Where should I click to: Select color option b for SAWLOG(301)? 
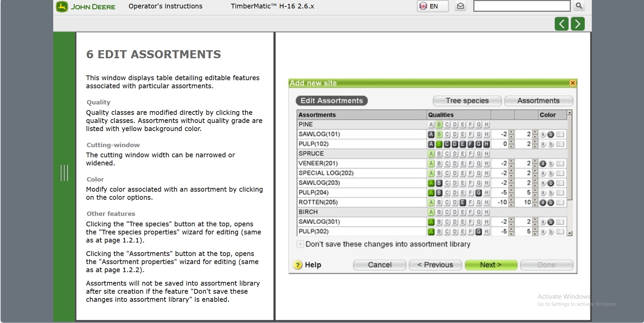coord(551,222)
